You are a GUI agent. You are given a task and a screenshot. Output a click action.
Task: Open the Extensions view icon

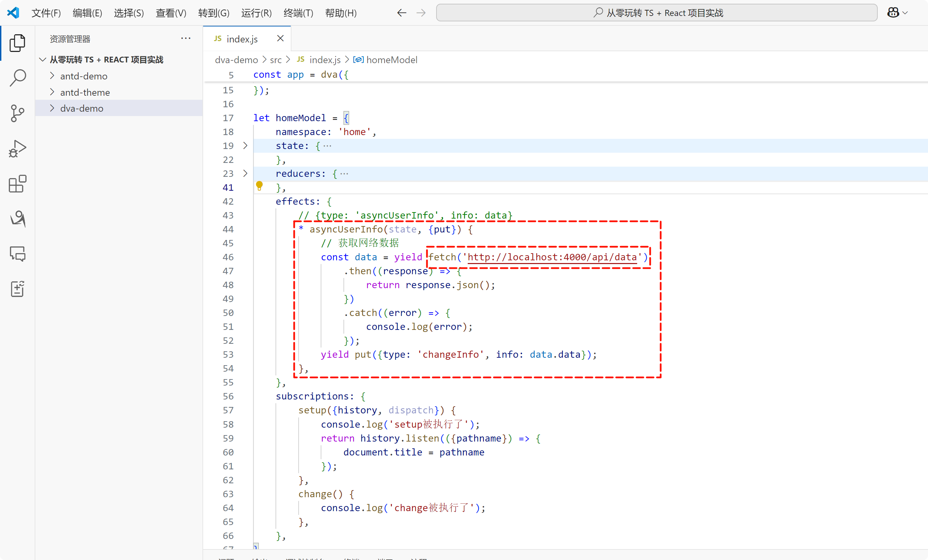17,184
